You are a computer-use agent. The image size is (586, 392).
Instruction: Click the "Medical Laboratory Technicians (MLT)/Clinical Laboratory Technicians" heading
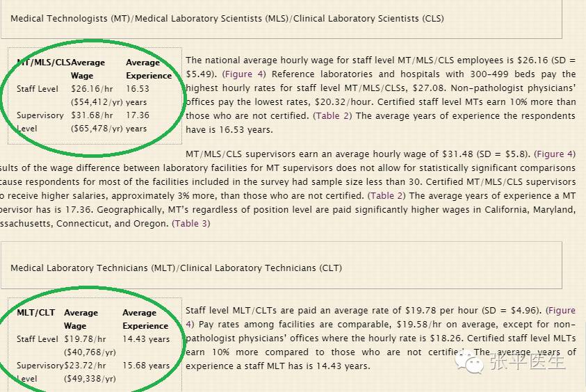(176, 268)
